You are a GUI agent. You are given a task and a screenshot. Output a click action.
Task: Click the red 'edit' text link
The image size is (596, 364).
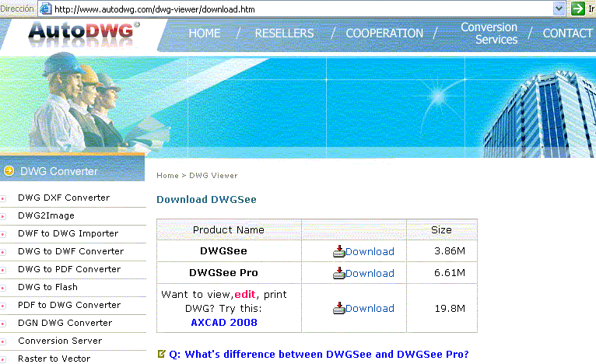tap(245, 295)
